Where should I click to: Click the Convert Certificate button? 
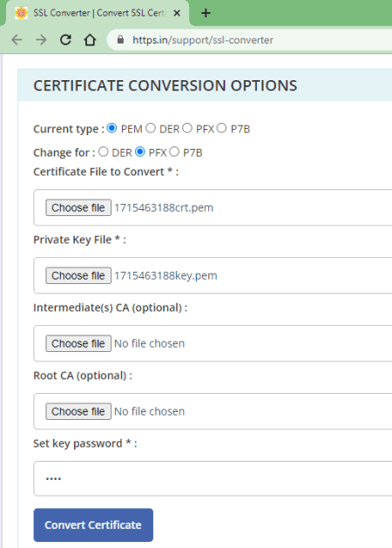coord(93,525)
